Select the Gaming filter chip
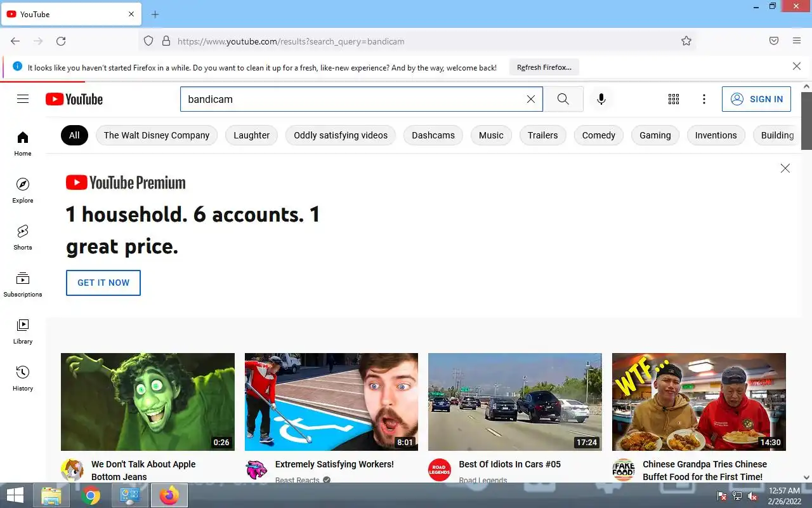The image size is (812, 508). [x=655, y=135]
